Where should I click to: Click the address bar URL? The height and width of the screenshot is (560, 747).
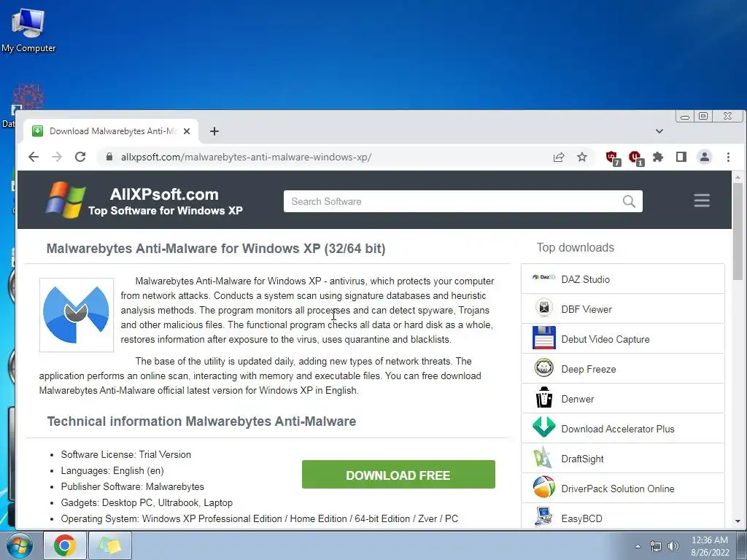246,157
